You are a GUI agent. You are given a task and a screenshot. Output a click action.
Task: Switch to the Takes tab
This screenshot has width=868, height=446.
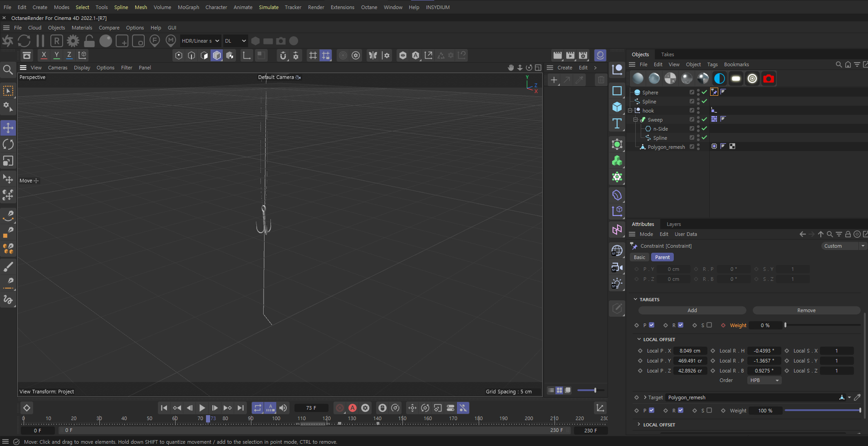(667, 54)
